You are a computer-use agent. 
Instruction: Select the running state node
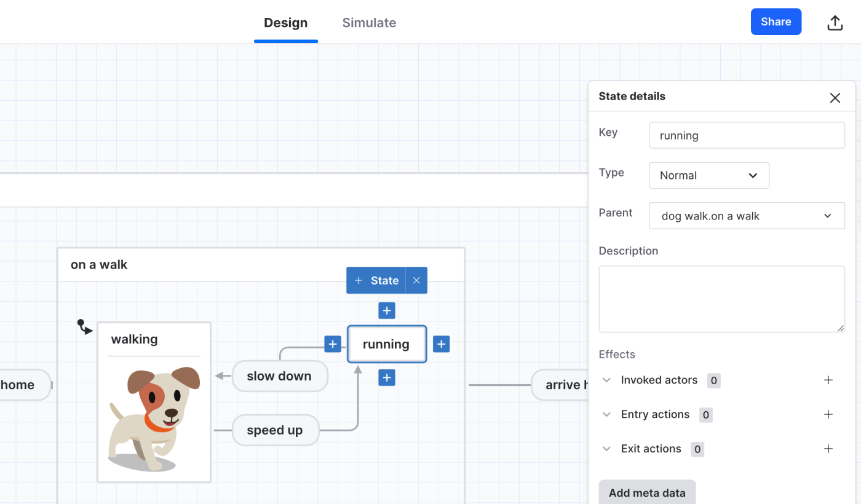click(x=386, y=344)
